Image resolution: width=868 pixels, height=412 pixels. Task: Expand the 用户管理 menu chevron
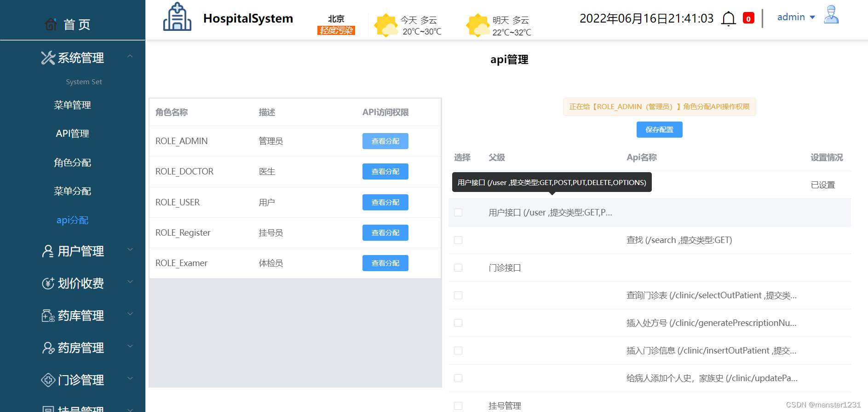130,250
